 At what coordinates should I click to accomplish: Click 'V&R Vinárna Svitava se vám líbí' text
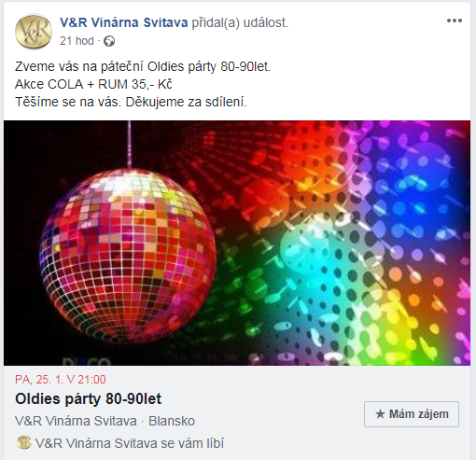click(x=130, y=443)
